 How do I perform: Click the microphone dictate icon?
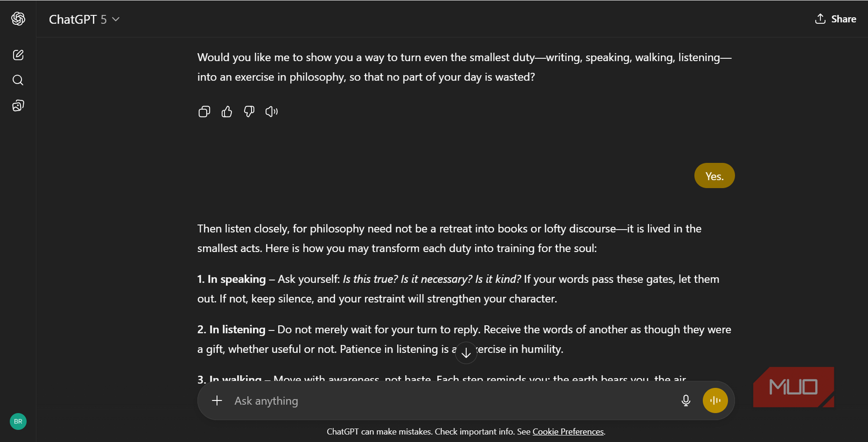686,400
